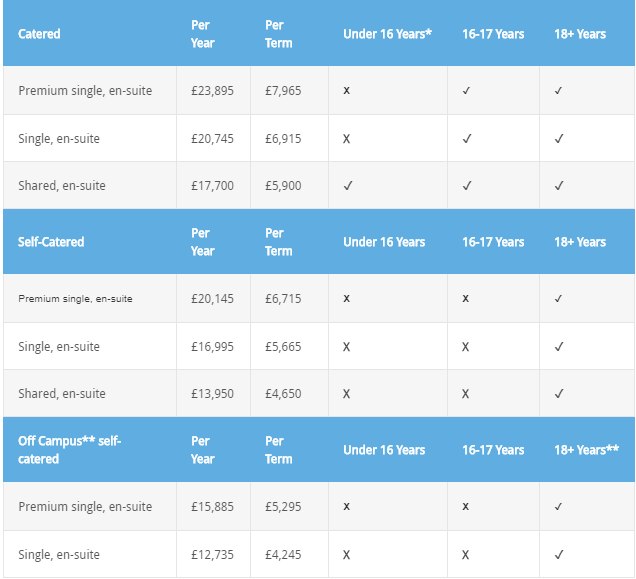The height and width of the screenshot is (579, 636).
Task: Click the Under 16 Years* column header
Action: (387, 34)
